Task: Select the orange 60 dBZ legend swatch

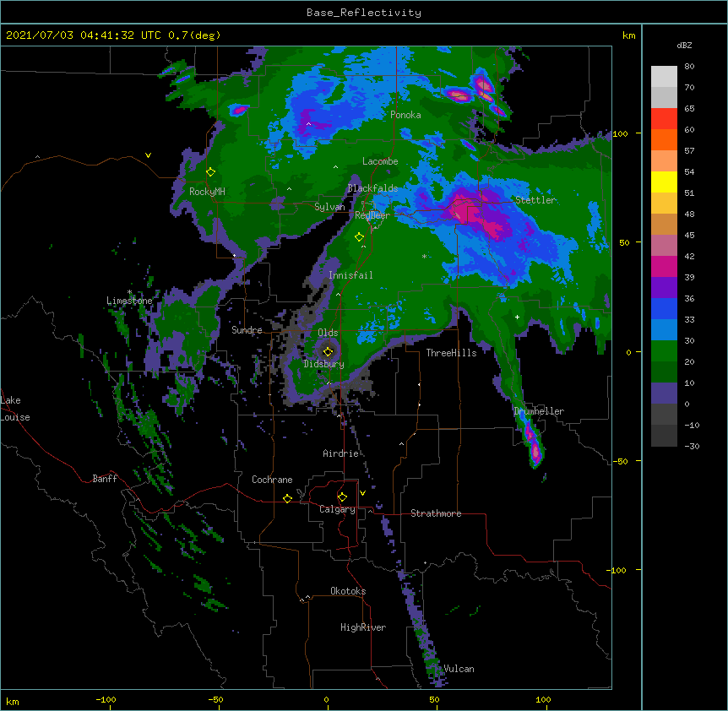Action: (664, 139)
